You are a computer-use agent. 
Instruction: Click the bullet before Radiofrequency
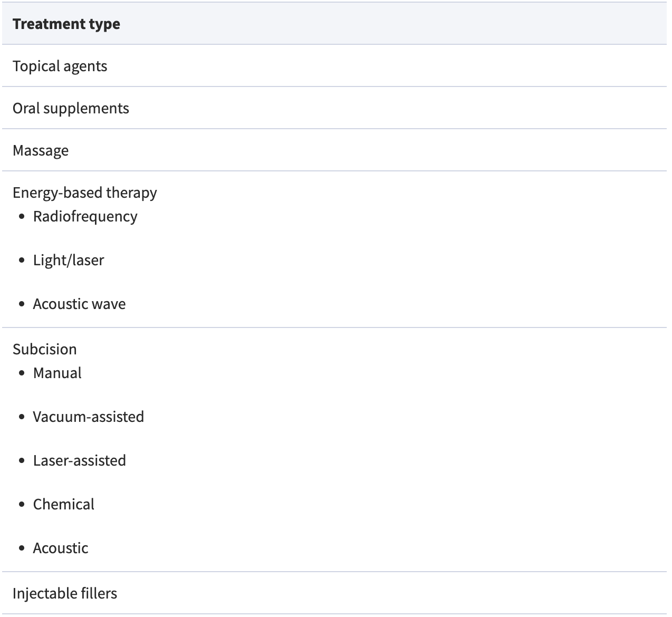click(22, 216)
